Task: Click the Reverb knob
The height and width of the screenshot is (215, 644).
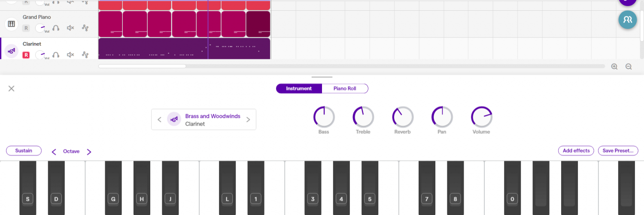Action: pos(403,117)
